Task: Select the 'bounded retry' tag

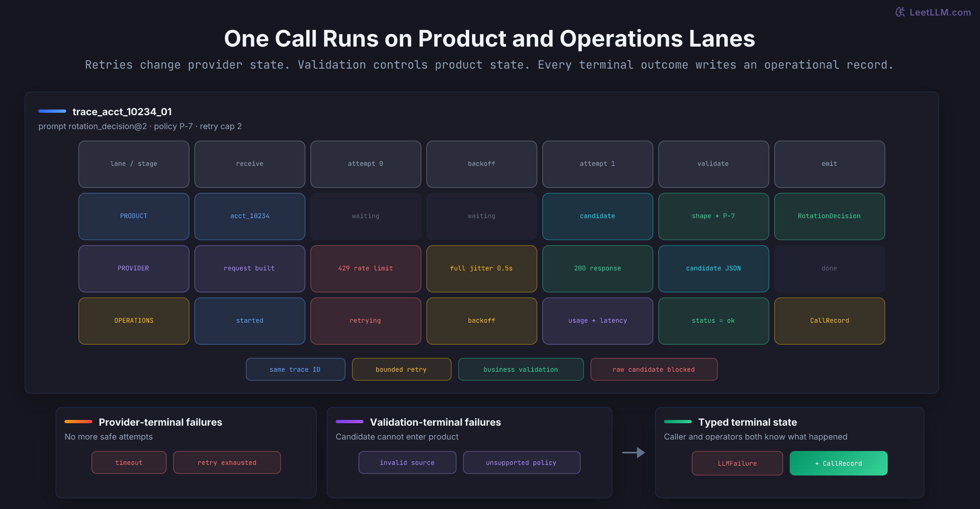Action: (x=402, y=369)
